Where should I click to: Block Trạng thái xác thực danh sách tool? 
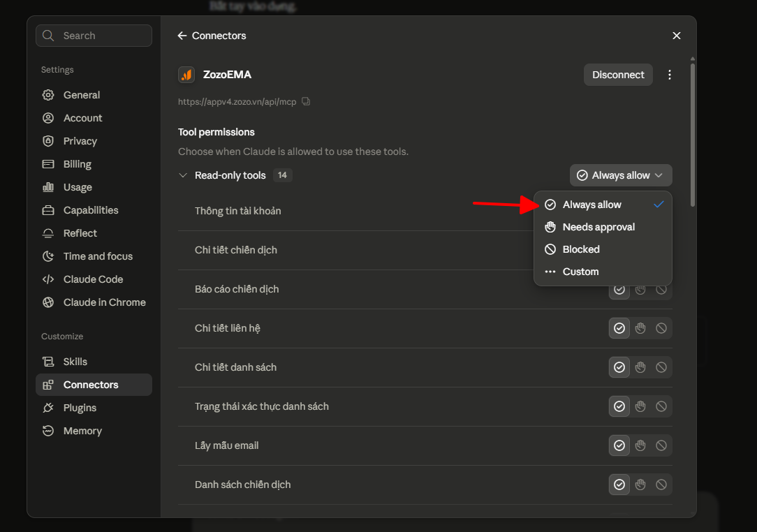(661, 406)
